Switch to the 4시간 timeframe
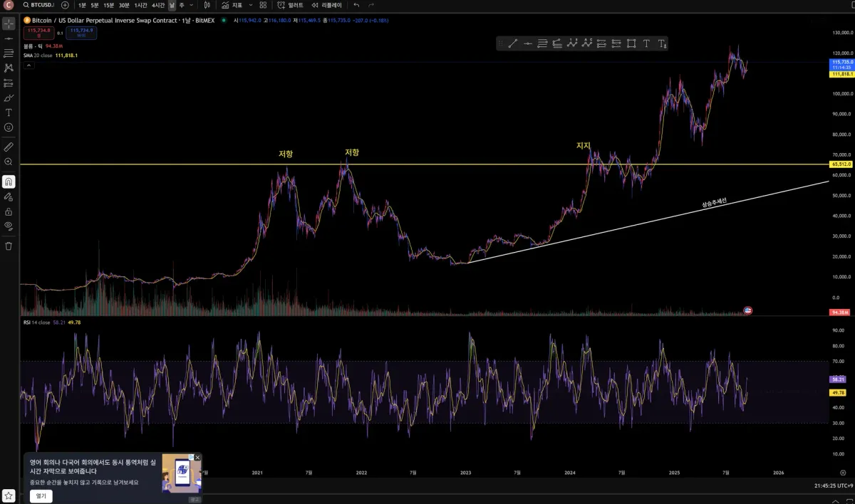The width and height of the screenshot is (855, 504). pyautogui.click(x=158, y=5)
